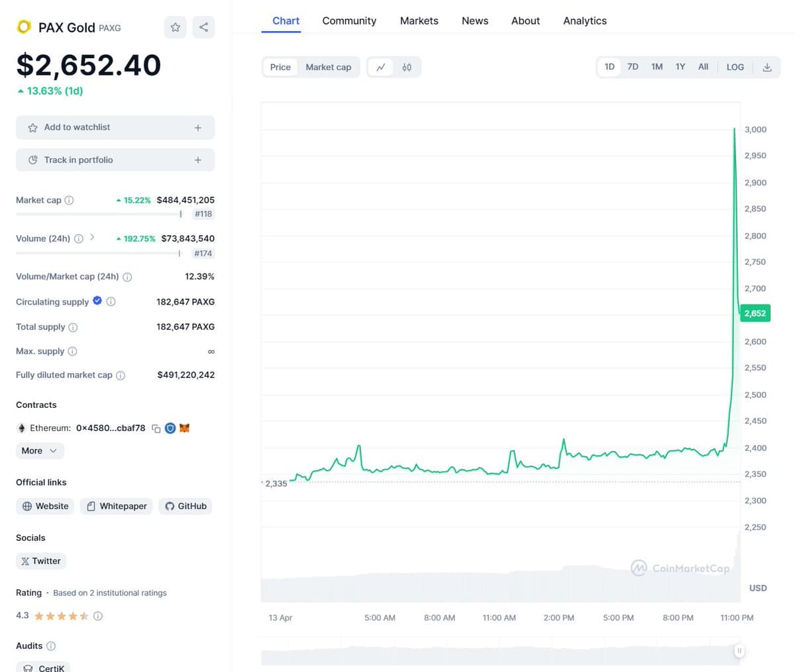Click the Max. supply info icon

click(x=72, y=351)
